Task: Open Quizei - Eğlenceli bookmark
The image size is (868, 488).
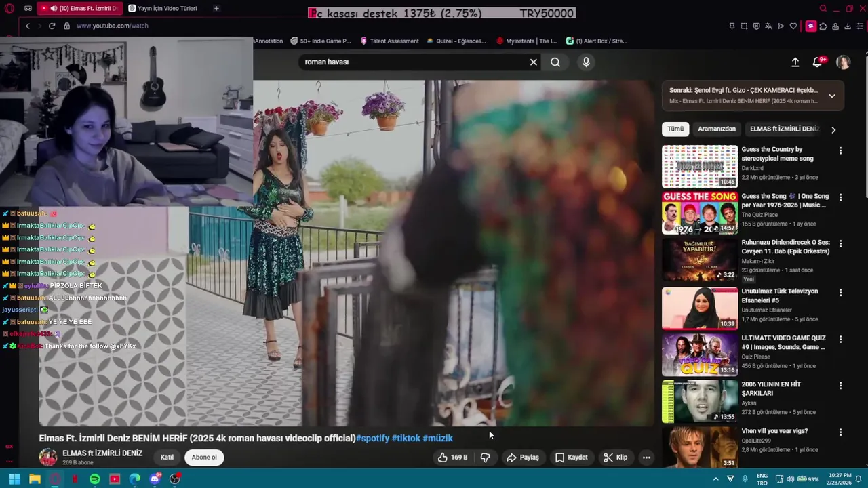Action: 456,41
